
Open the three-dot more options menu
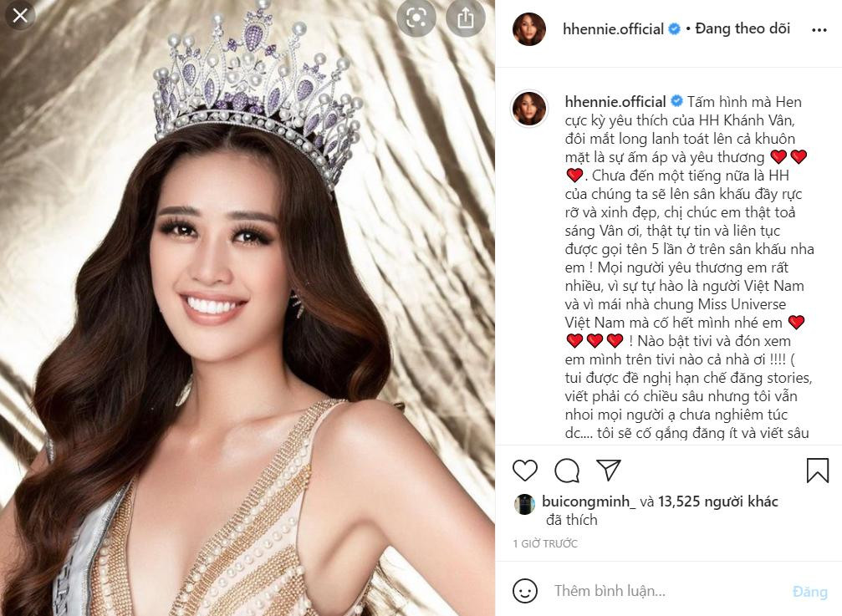click(819, 30)
